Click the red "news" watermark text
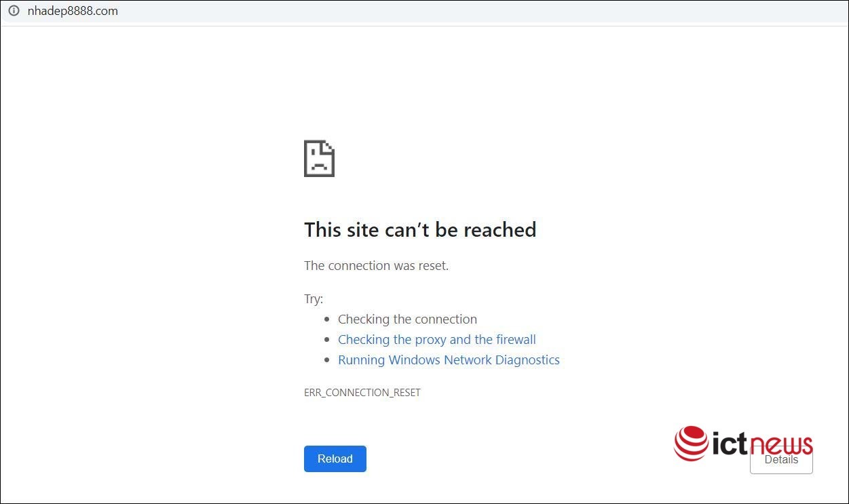 781,444
